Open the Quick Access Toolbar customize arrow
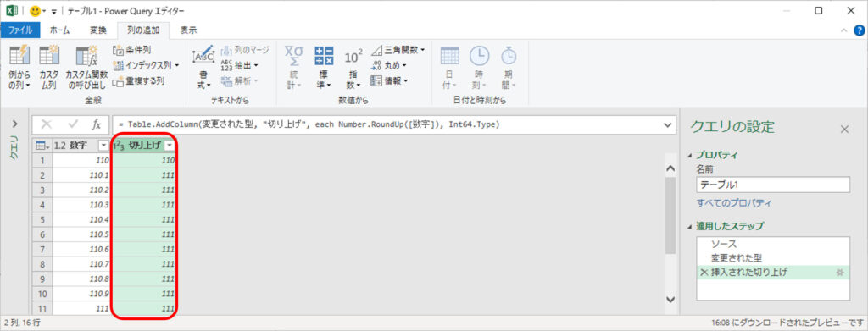 pos(54,11)
